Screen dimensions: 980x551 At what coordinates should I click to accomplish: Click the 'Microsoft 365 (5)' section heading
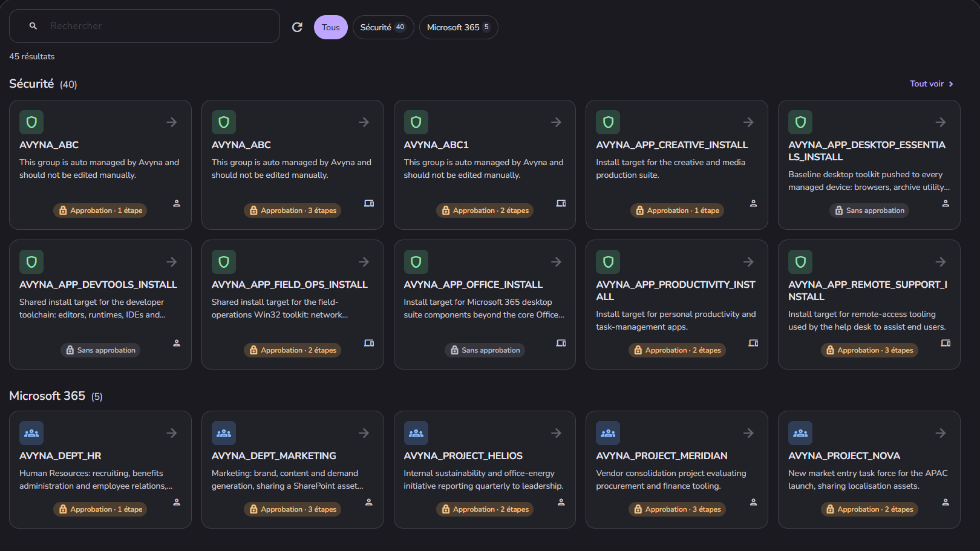coord(56,396)
